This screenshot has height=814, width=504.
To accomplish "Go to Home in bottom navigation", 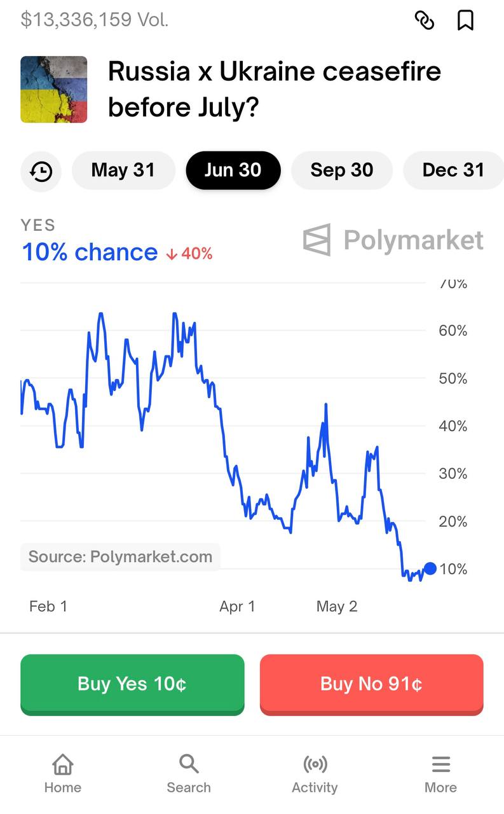I will (x=62, y=773).
